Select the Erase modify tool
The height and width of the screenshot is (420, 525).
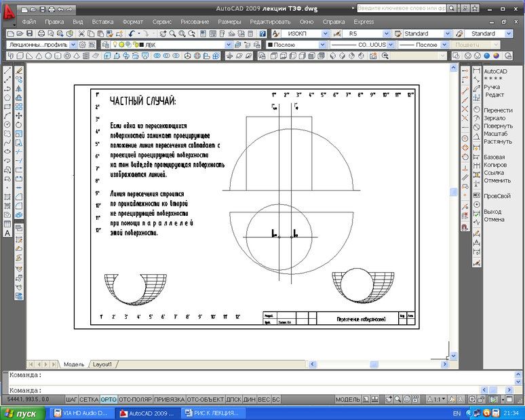[x=19, y=70]
